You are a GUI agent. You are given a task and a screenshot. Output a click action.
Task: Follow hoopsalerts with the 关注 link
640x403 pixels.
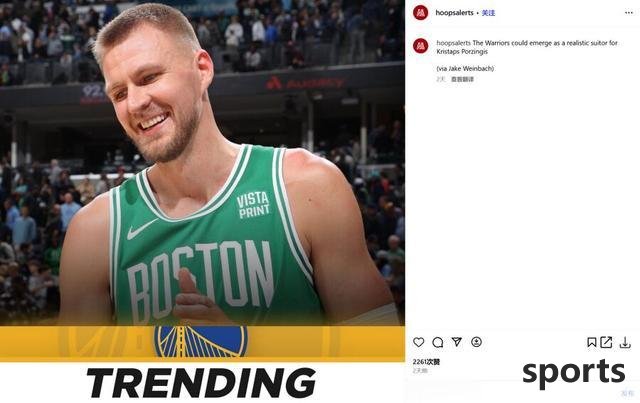488,13
